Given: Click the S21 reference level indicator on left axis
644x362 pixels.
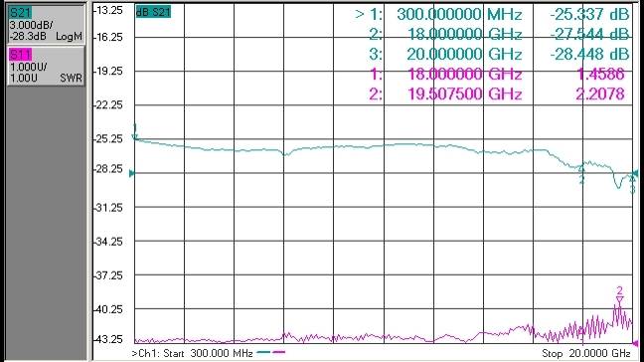Looking at the screenshot, I should [x=132, y=173].
